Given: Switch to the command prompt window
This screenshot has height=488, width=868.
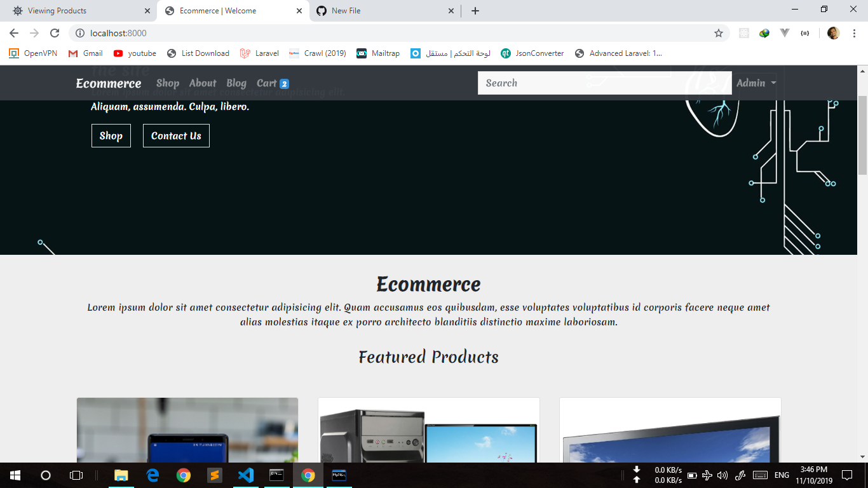Looking at the screenshot, I should tap(277, 475).
